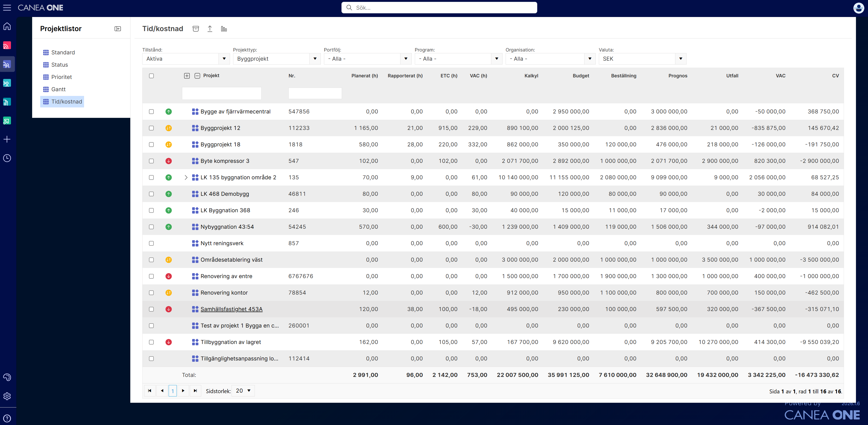This screenshot has width=868, height=425.
Task: Open the clock time-reporting sidebar icon
Action: click(x=7, y=158)
